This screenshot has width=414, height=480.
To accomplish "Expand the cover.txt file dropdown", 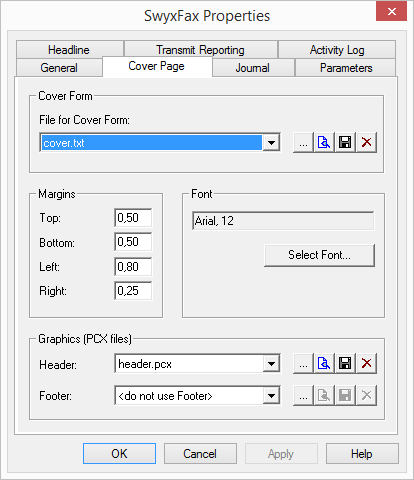I will tap(271, 143).
